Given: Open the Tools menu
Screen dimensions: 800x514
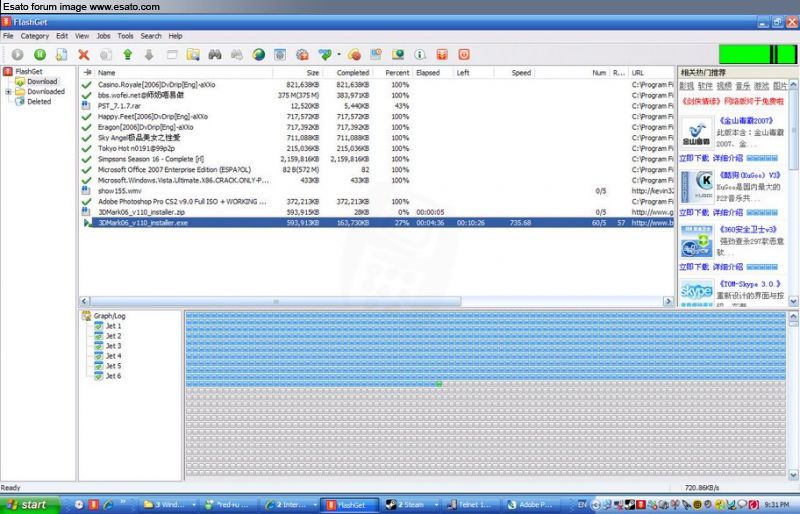Looking at the screenshot, I should pos(125,36).
